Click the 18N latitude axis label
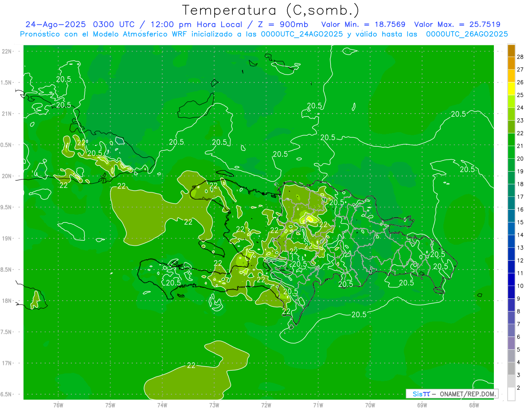The image size is (532, 411). (7, 301)
